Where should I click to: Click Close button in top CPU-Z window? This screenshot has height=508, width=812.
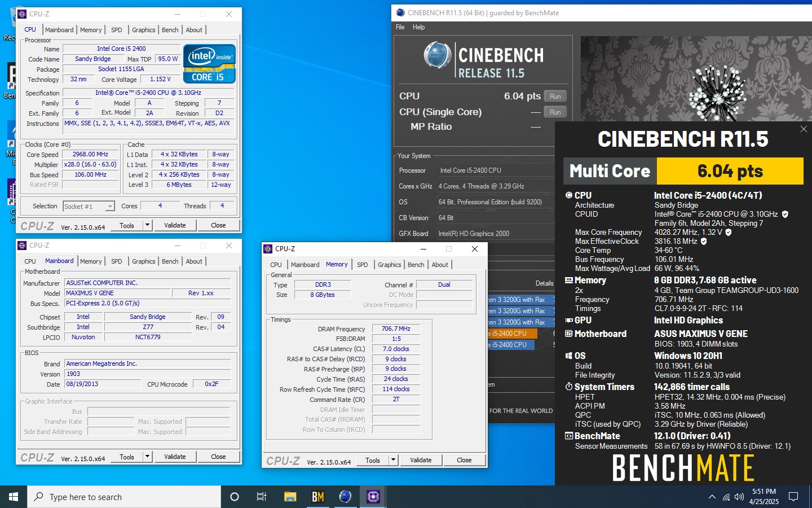[218, 225]
